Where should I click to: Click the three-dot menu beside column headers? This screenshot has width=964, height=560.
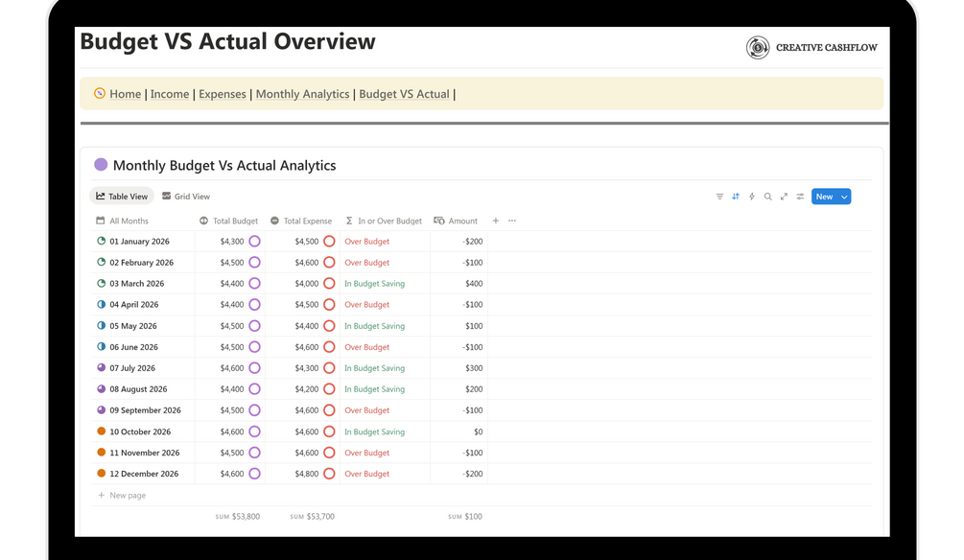coord(512,221)
